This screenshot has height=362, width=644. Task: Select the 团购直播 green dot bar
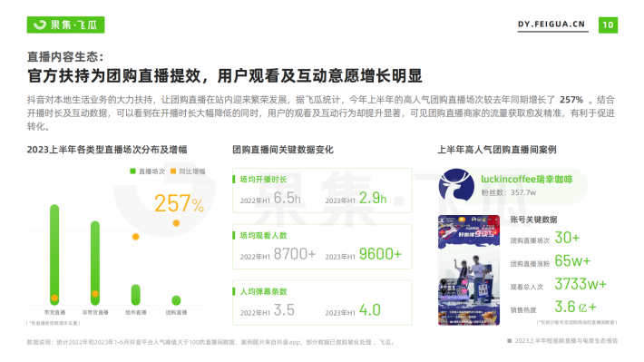pyautogui.click(x=176, y=300)
